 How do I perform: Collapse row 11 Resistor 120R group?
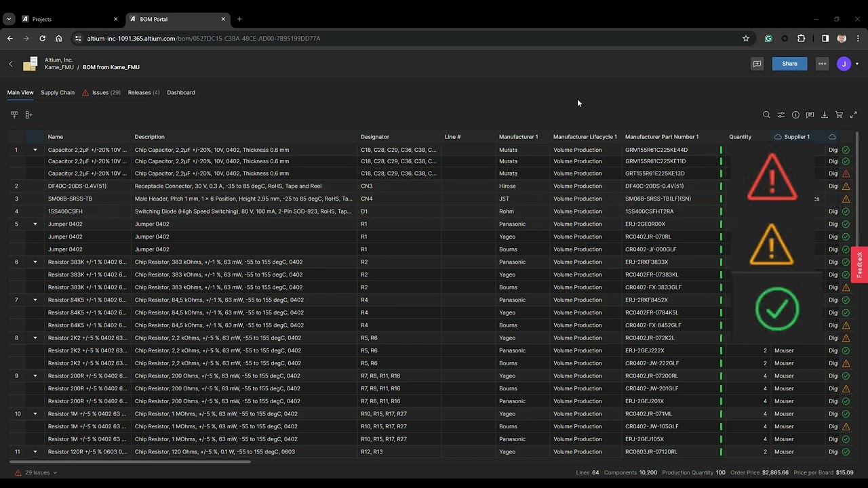tap(35, 452)
